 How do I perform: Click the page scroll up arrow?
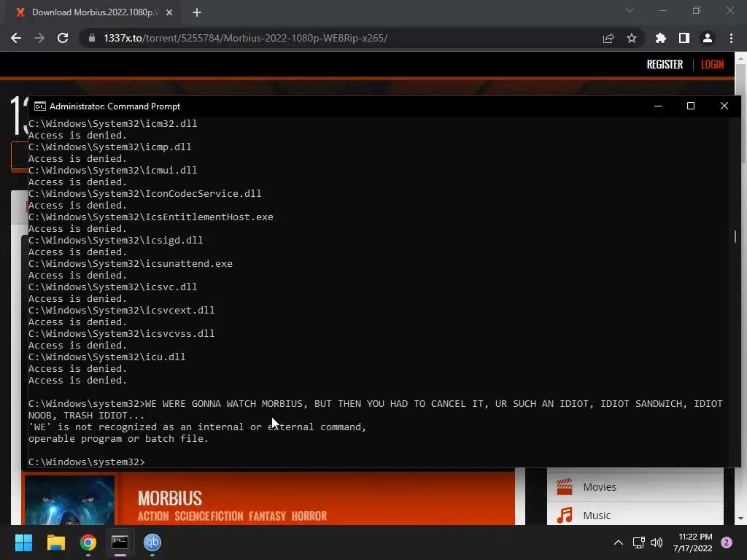[x=740, y=58]
